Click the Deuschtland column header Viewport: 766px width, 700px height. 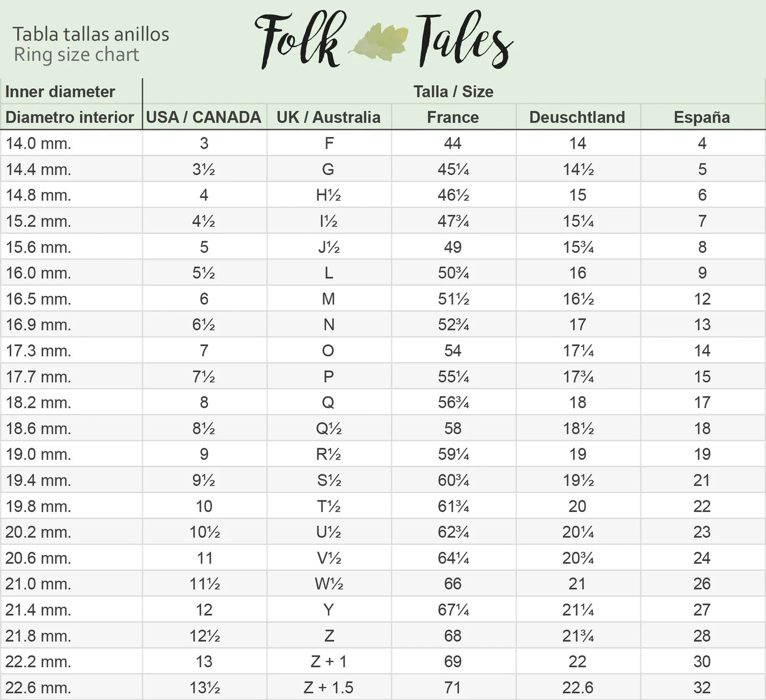tap(577, 117)
